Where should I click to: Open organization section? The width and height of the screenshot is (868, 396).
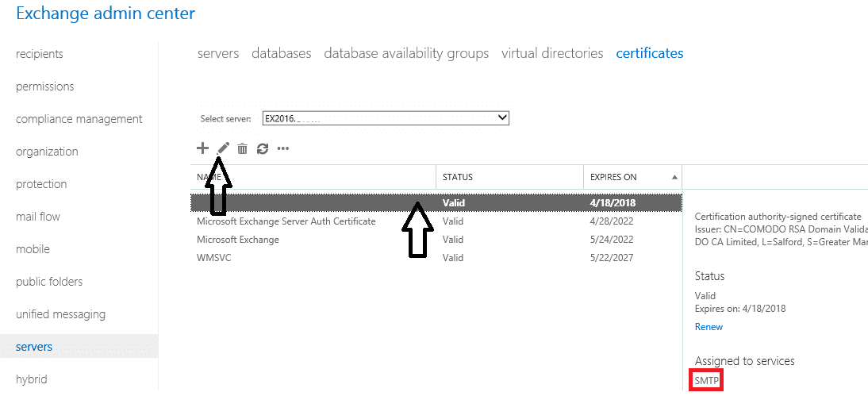click(x=47, y=152)
